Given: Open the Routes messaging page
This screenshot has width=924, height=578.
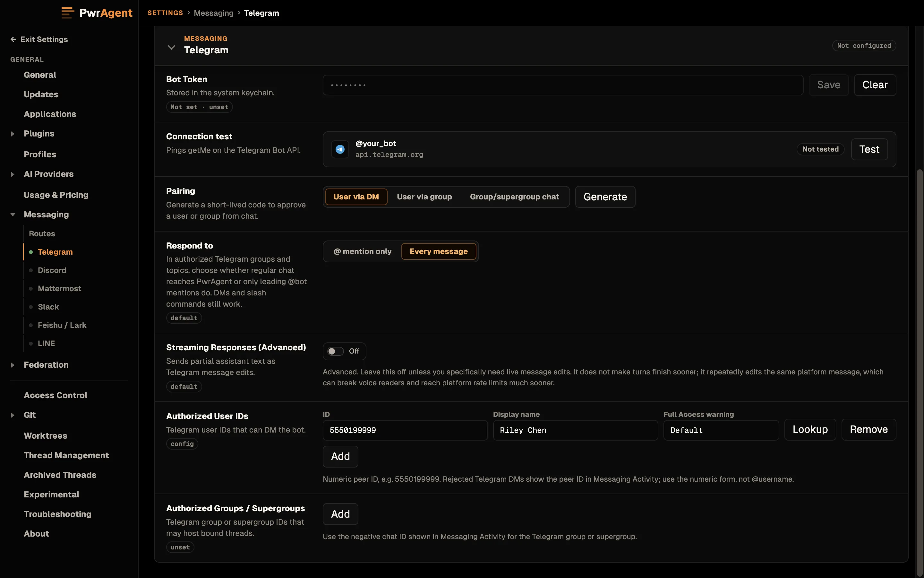Looking at the screenshot, I should pyautogui.click(x=42, y=233).
